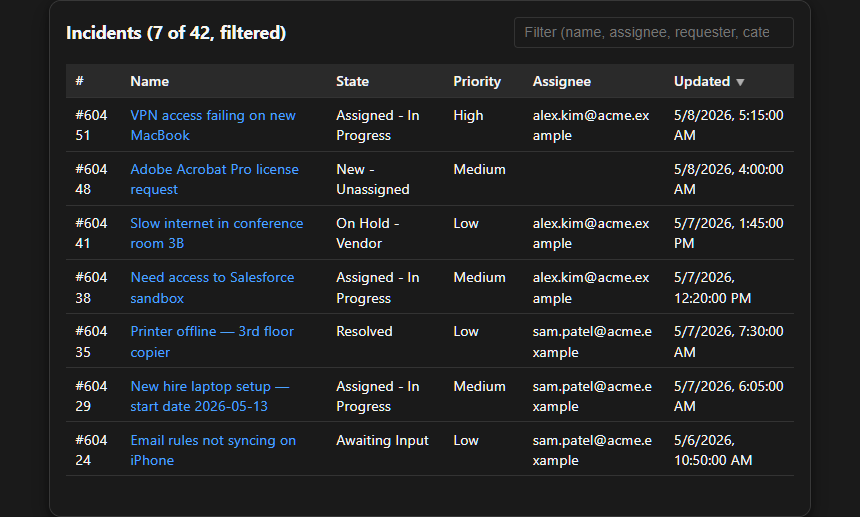Screen dimensions: 860x517
Task: Sort by the Assignee column header
Action: [x=562, y=81]
